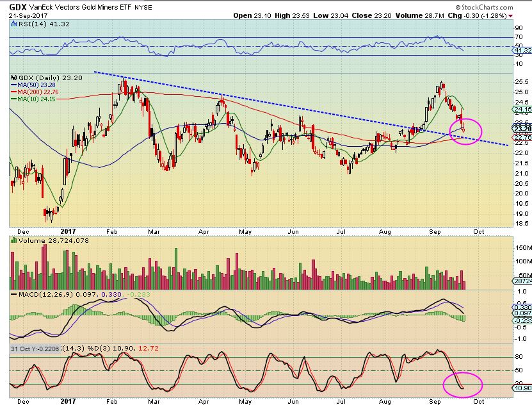
Task: Click the Mar label under the price panel
Action: click(154, 232)
